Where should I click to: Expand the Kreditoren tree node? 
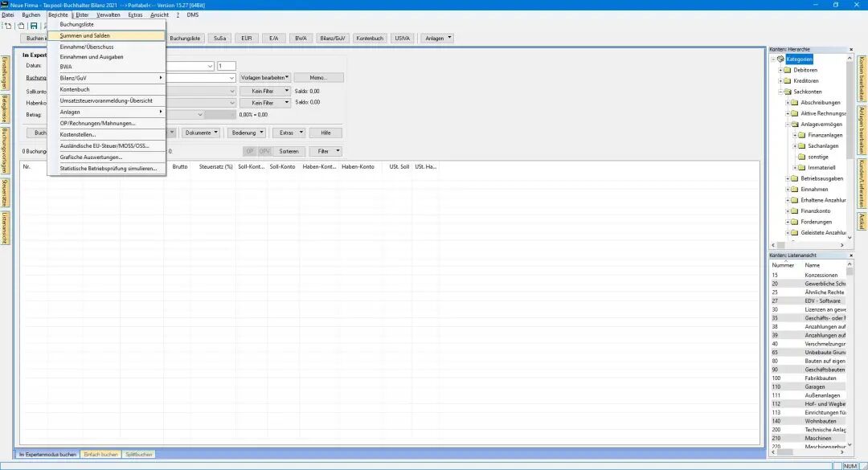(780, 81)
